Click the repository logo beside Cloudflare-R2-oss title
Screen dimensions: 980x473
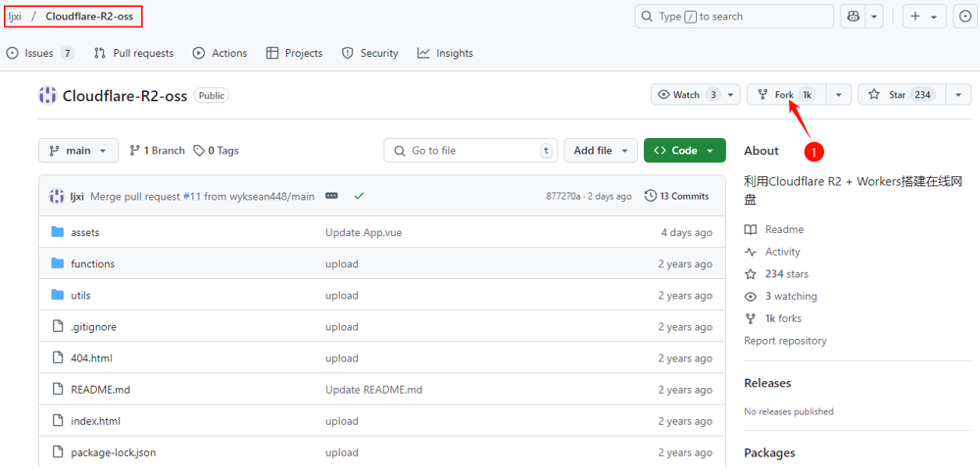tap(47, 95)
